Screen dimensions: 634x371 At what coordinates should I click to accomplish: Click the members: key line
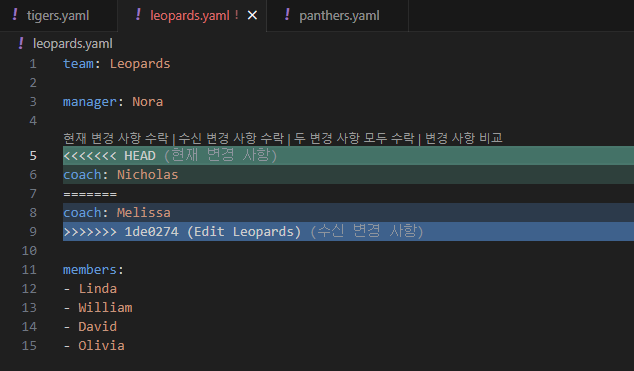pyautogui.click(x=93, y=270)
